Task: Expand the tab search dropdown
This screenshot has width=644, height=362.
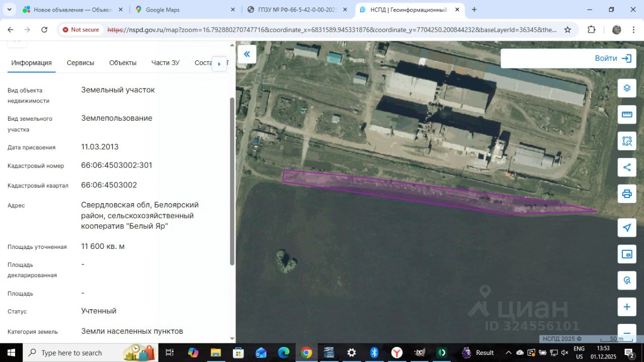Action: point(10,10)
